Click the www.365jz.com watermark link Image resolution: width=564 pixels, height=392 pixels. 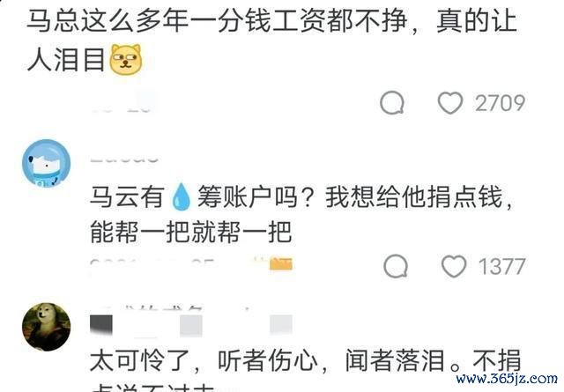tap(507, 378)
